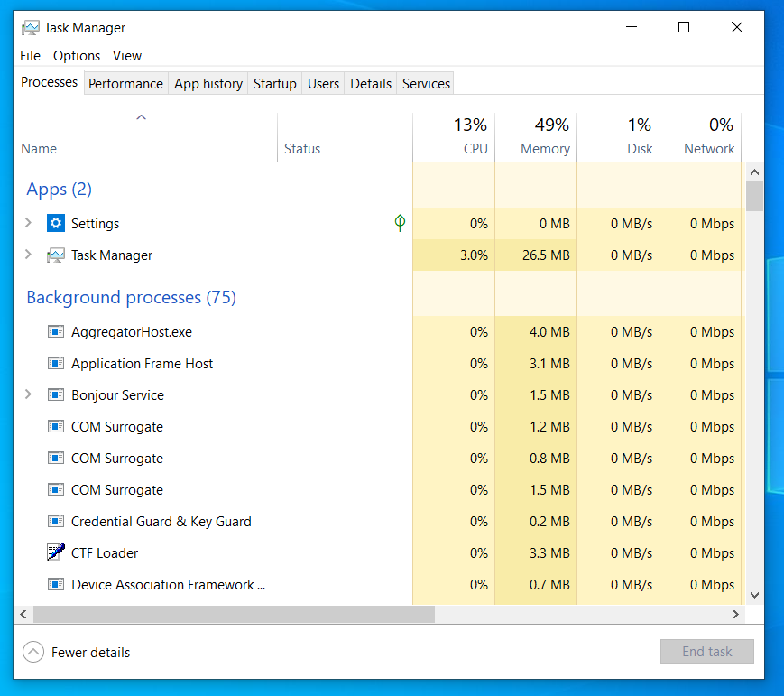Maximize the Task Manager window
Screen dimensions: 784x696
pyautogui.click(x=684, y=27)
